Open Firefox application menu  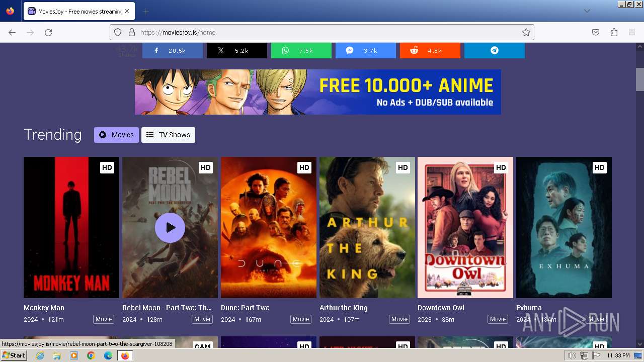point(632,32)
